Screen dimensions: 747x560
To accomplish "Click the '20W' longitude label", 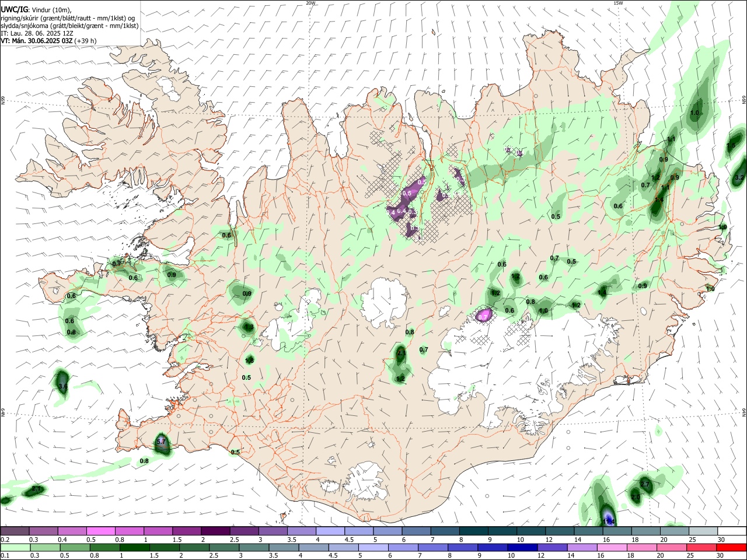I will (x=310, y=3).
